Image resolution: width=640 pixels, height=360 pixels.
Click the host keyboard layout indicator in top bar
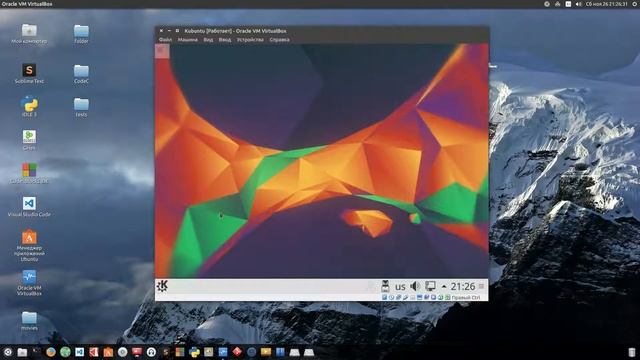click(x=568, y=4)
